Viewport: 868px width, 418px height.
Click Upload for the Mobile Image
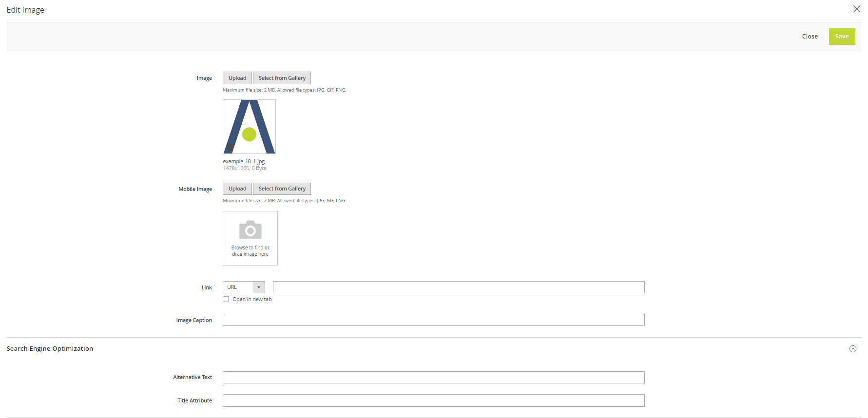(x=237, y=189)
